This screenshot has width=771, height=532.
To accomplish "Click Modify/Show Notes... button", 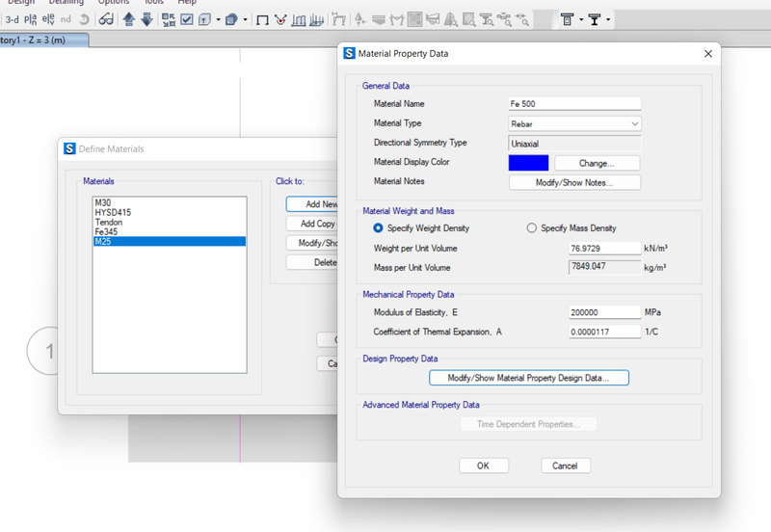I will point(574,182).
